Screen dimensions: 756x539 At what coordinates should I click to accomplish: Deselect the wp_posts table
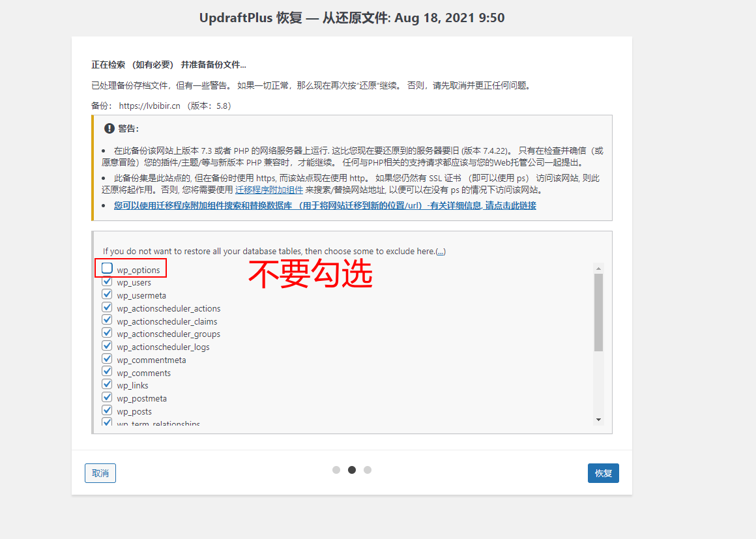coord(107,411)
